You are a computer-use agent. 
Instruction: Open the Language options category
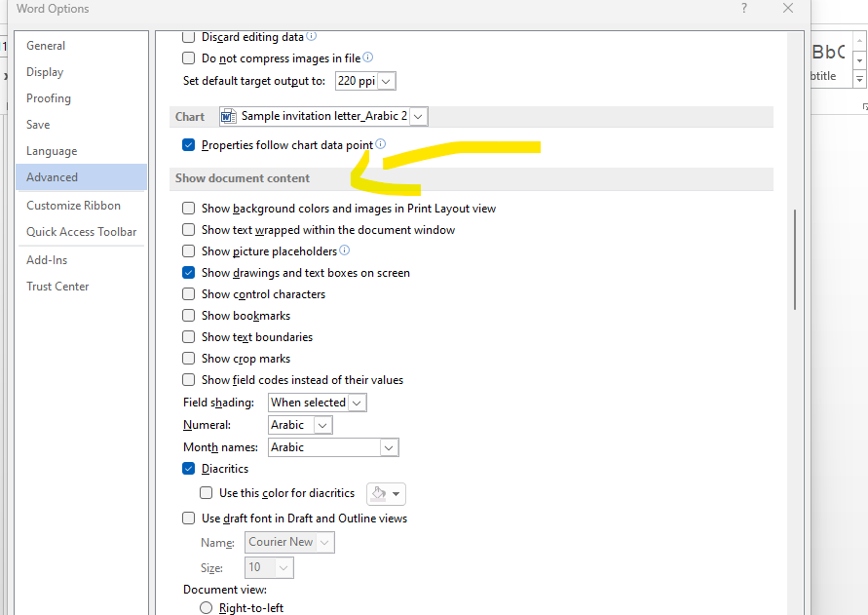click(x=82, y=151)
